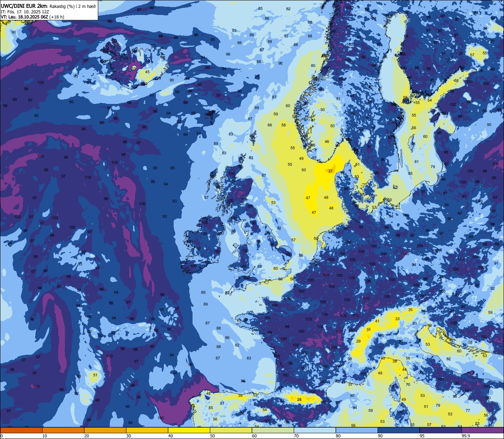Click the '30' legend scale label
504x439 pixels.
click(128, 436)
